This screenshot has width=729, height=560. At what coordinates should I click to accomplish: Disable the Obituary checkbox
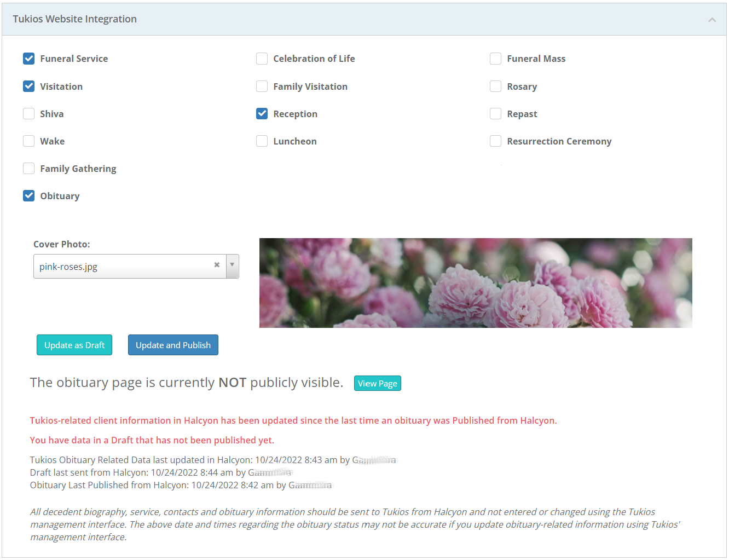(x=29, y=196)
